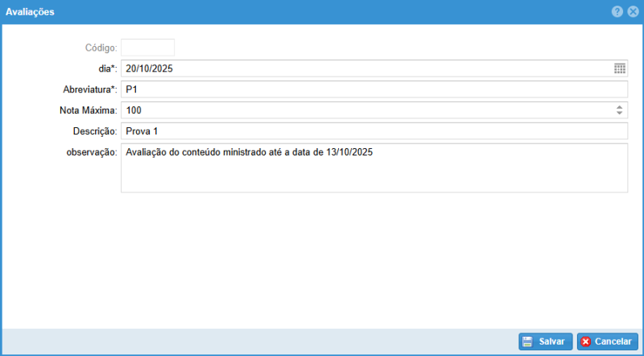The height and width of the screenshot is (356, 644).
Task: Increase Nota Máxima with the up arrow
Action: click(x=619, y=107)
